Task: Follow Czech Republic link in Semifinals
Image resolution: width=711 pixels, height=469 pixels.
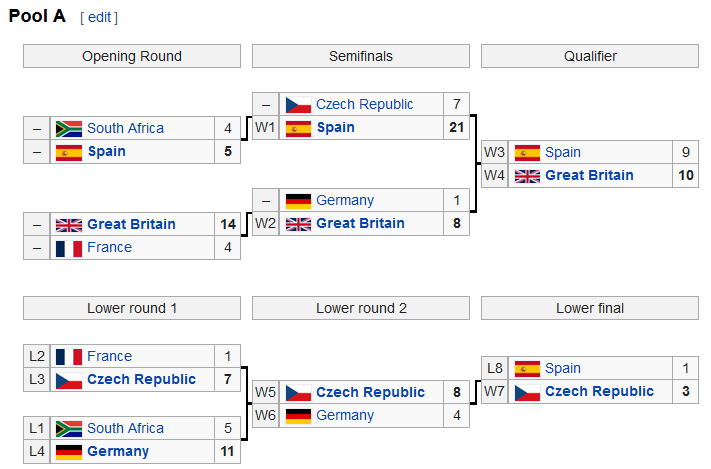Action: 364,104
